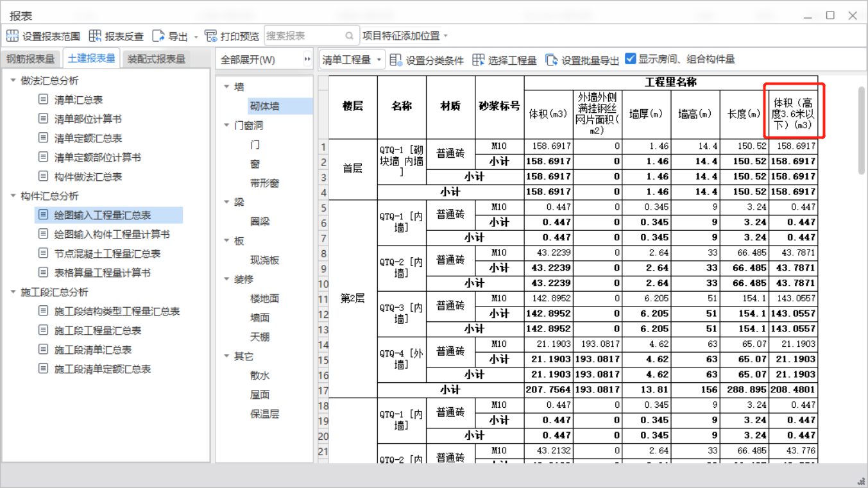868x488 pixels.
Task: Collapse the 梁 category node
Action: tap(226, 202)
